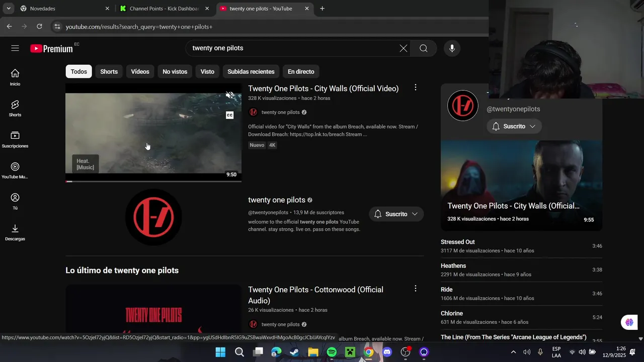Select the En directo filter chip
This screenshot has width=644, height=362.
point(301,71)
